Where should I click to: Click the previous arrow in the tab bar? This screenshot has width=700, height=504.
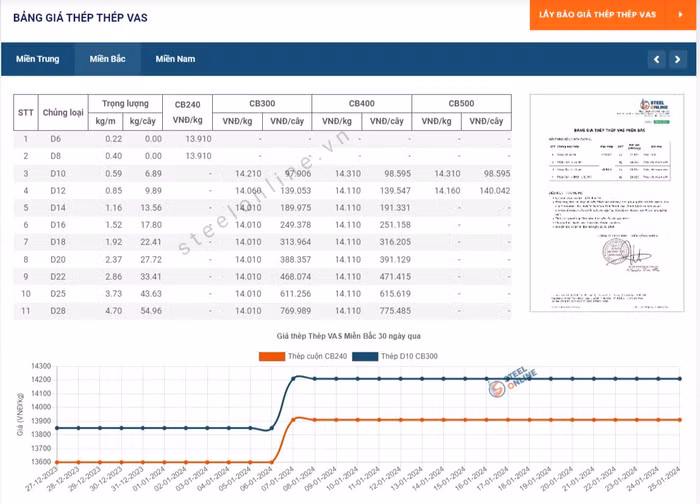click(x=656, y=60)
